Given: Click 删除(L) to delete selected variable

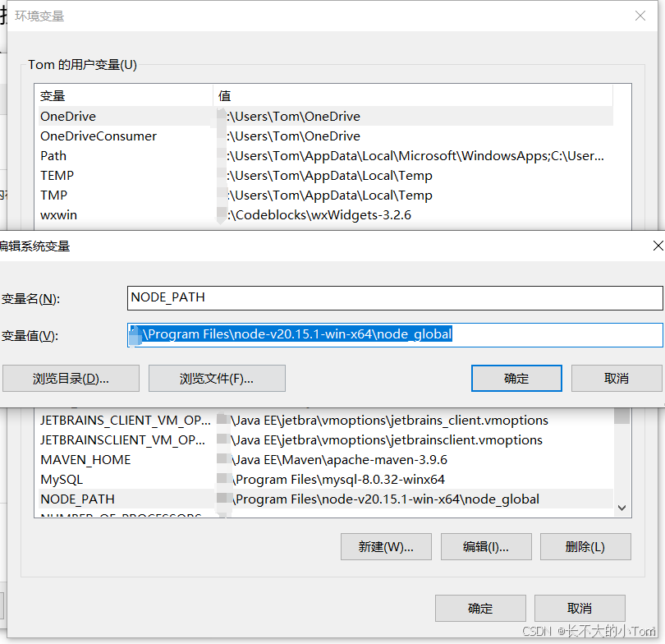Looking at the screenshot, I should coord(585,546).
